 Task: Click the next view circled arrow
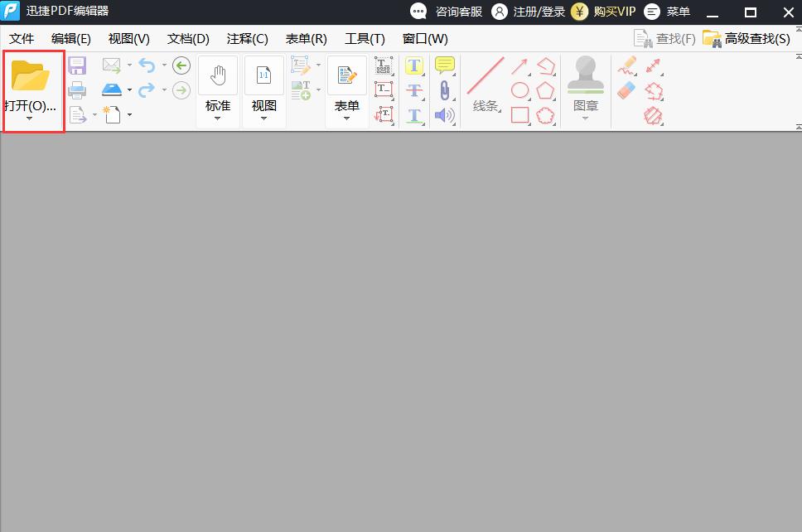181,90
